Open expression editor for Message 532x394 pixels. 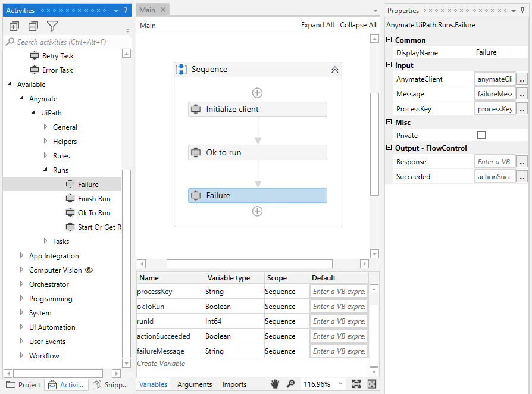[522, 94]
